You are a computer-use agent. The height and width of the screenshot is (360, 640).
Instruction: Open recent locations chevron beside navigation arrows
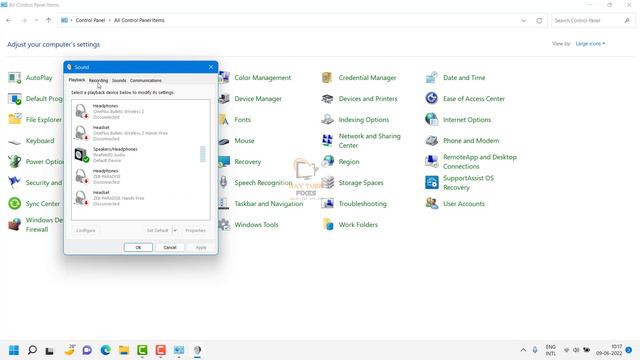[x=36, y=20]
